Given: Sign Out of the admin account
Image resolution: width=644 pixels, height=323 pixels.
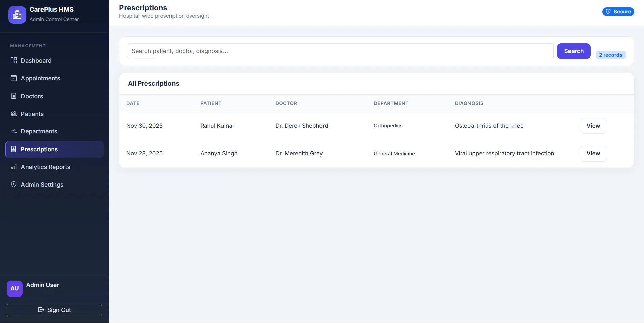Looking at the screenshot, I should click(x=54, y=310).
